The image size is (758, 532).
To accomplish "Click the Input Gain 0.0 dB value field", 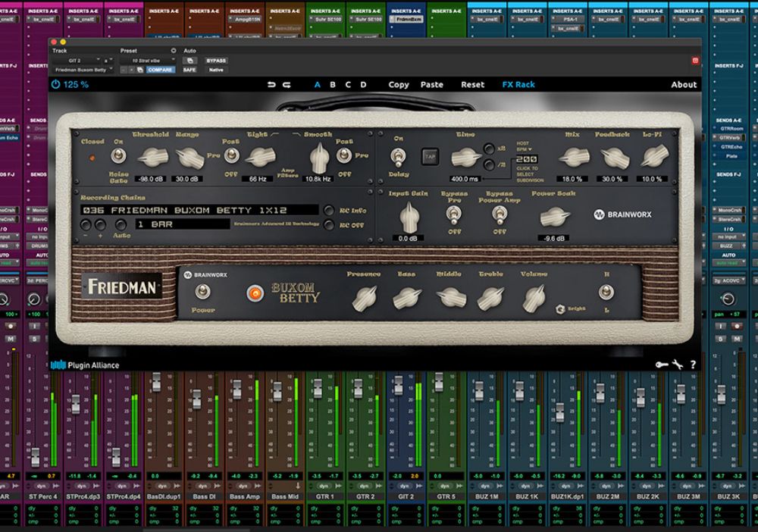I will (408, 238).
